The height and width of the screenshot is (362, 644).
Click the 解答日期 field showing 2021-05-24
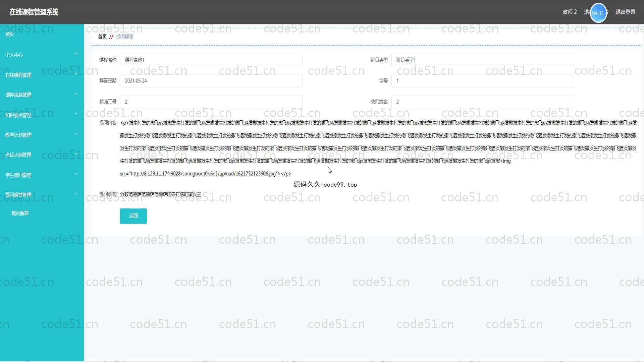pos(211,81)
